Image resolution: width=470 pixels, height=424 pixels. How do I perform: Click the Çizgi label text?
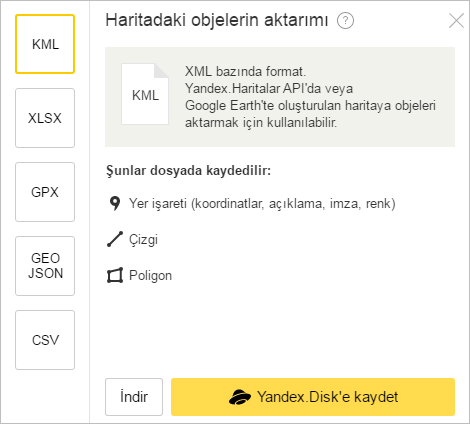pyautogui.click(x=143, y=240)
